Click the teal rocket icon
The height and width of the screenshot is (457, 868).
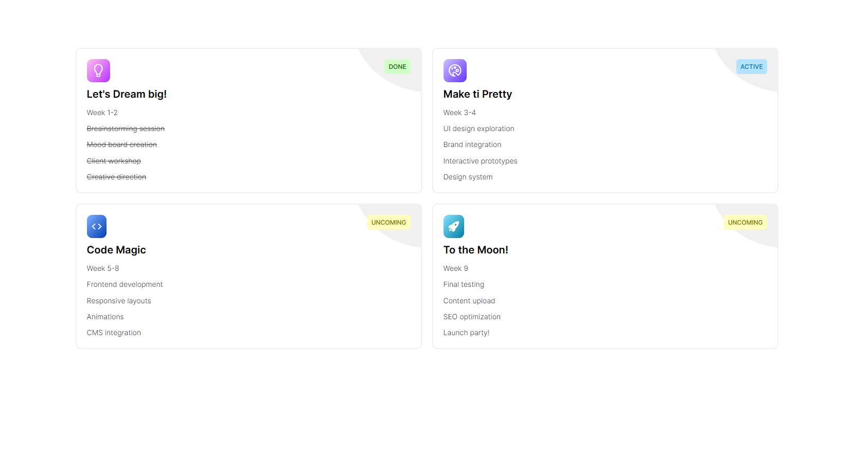click(x=453, y=227)
